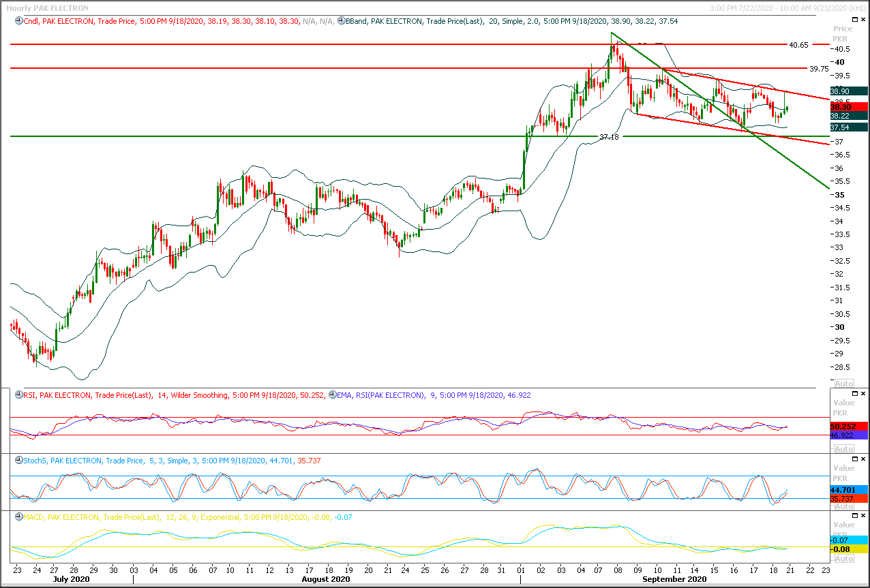Image resolution: width=870 pixels, height=588 pixels.
Task: Click the 40.65 resistance line label
Action: (798, 45)
